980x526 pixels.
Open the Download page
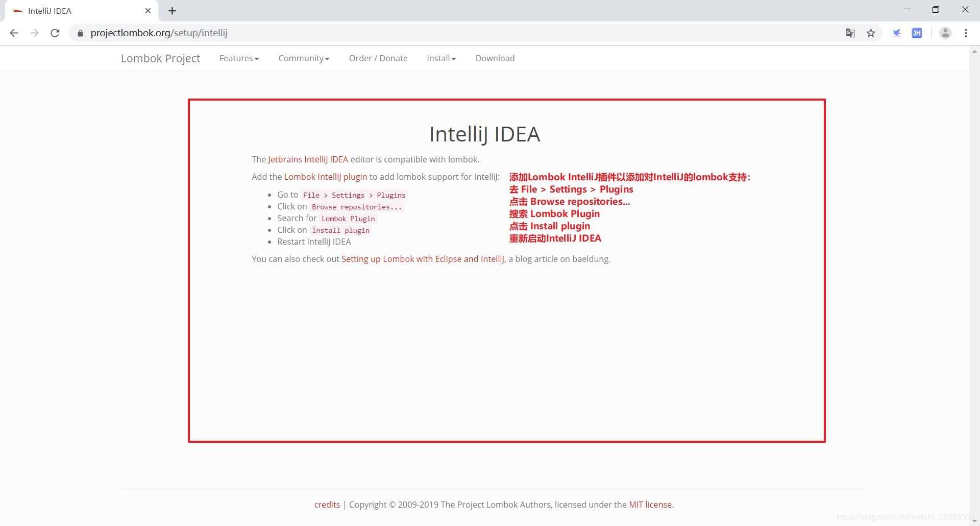pos(495,58)
